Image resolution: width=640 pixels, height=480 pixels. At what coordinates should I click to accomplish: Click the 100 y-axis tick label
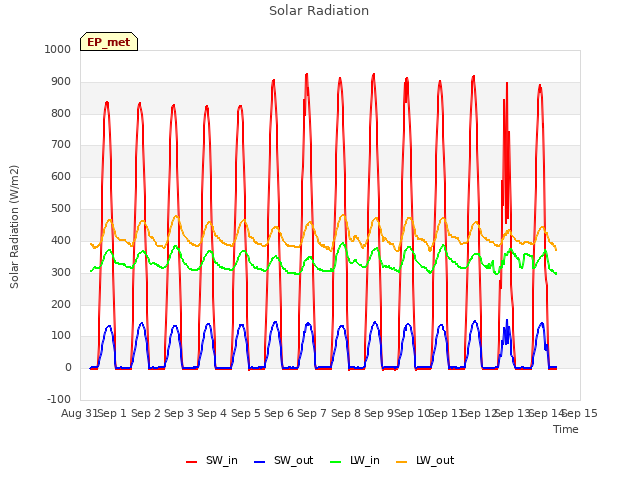61,336
